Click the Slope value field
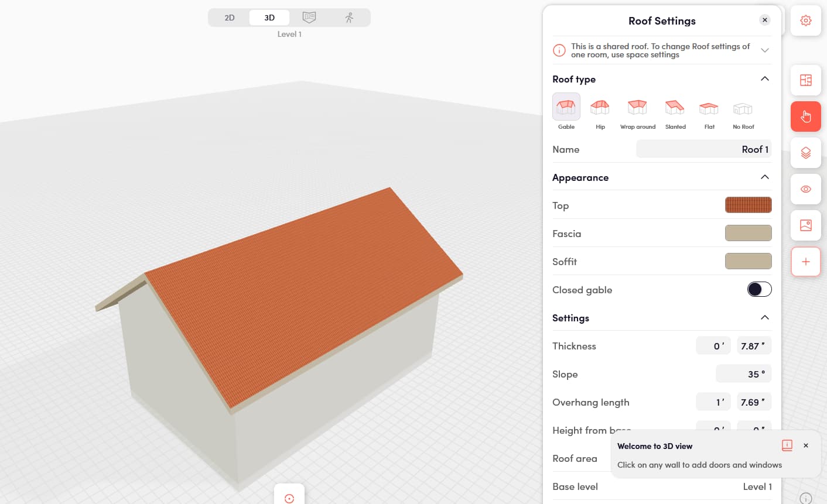 pyautogui.click(x=743, y=374)
